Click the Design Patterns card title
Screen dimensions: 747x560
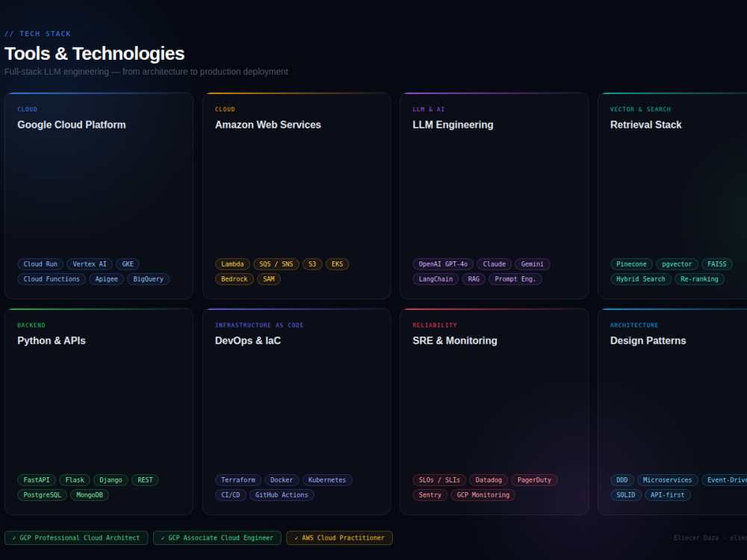pyautogui.click(x=648, y=340)
